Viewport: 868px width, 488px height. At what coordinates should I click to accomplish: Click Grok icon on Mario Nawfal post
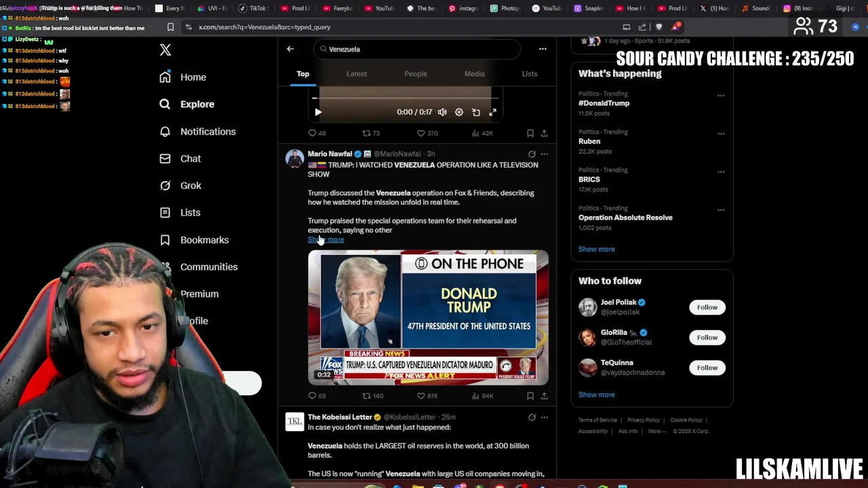(x=532, y=154)
